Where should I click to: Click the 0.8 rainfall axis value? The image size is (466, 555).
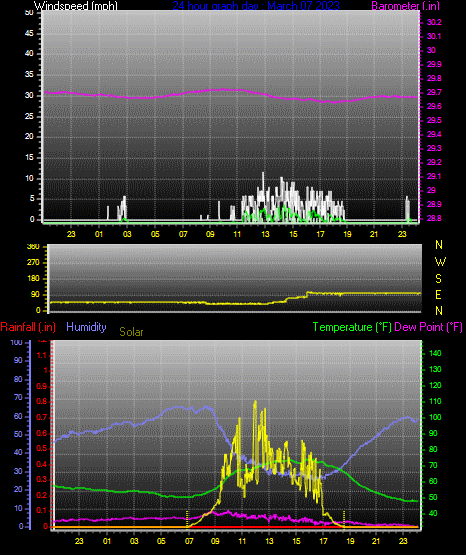pyautogui.click(x=42, y=401)
